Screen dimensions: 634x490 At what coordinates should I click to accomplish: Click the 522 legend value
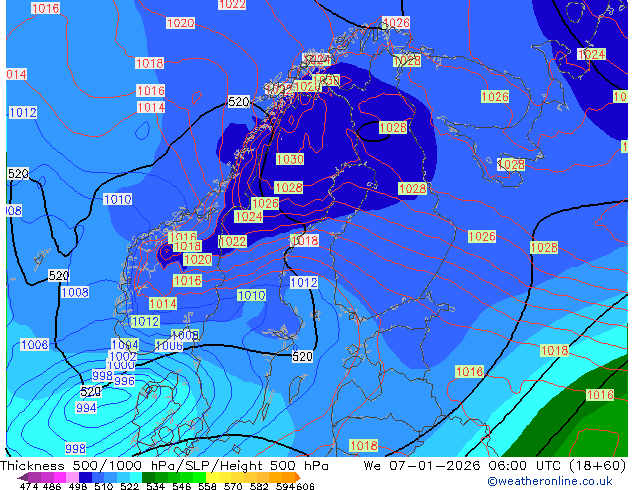pos(129,486)
